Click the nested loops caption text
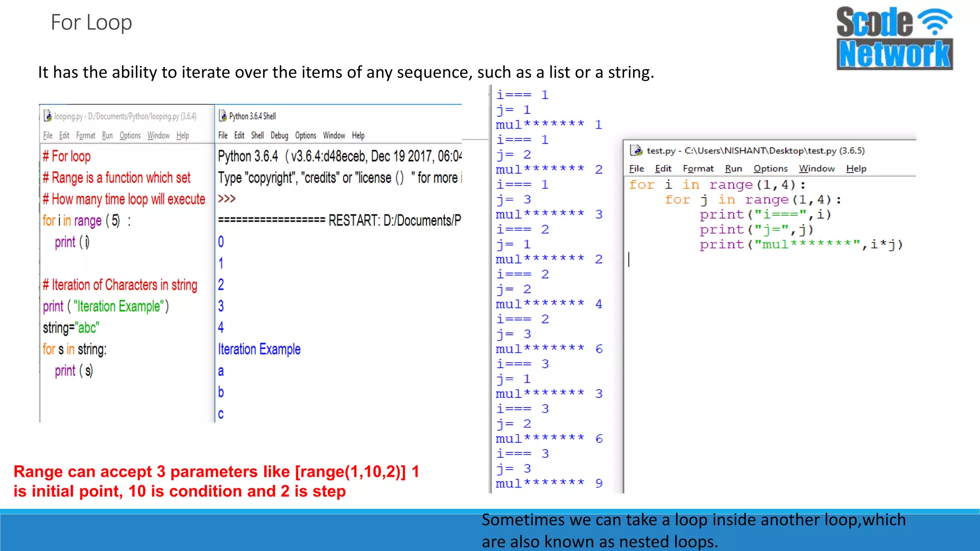The width and height of the screenshot is (980, 551). pos(694,530)
